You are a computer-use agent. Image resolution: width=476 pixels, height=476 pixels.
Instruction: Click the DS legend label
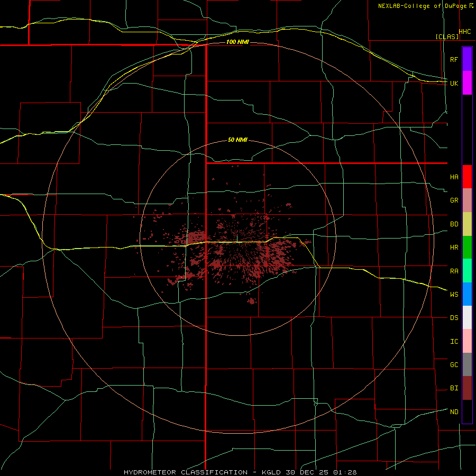454,318
